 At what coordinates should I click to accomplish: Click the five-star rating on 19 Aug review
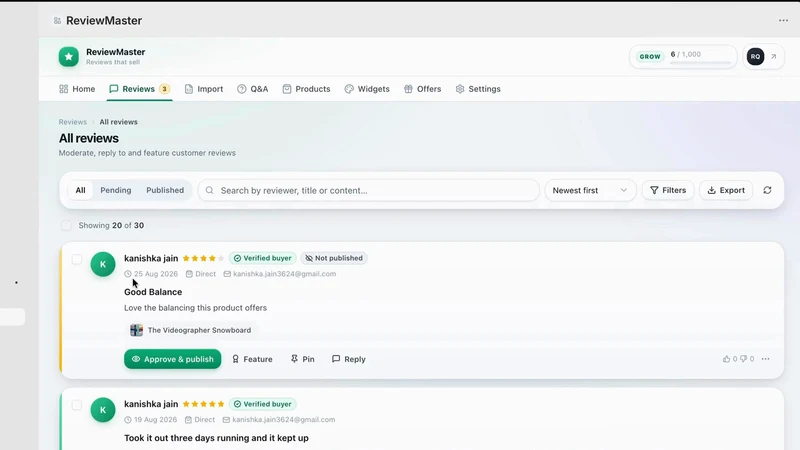click(x=203, y=404)
